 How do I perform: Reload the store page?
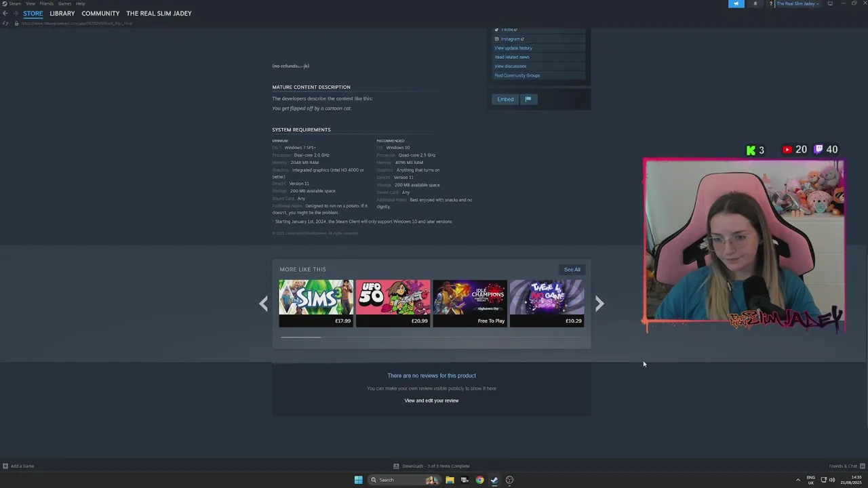pos(5,24)
